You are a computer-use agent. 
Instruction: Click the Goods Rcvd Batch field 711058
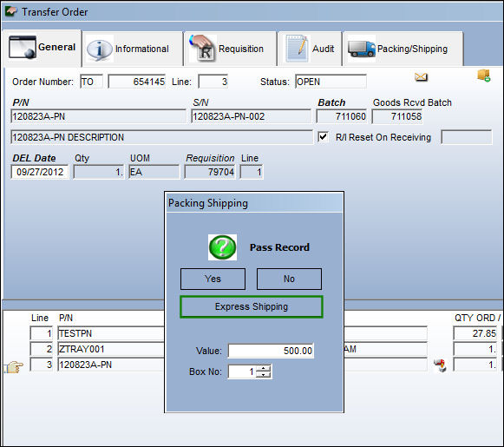pos(397,116)
